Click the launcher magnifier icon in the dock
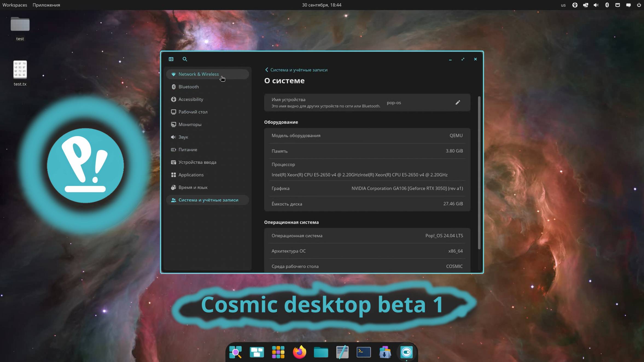Screen dimensions: 644x362 pos(236,352)
